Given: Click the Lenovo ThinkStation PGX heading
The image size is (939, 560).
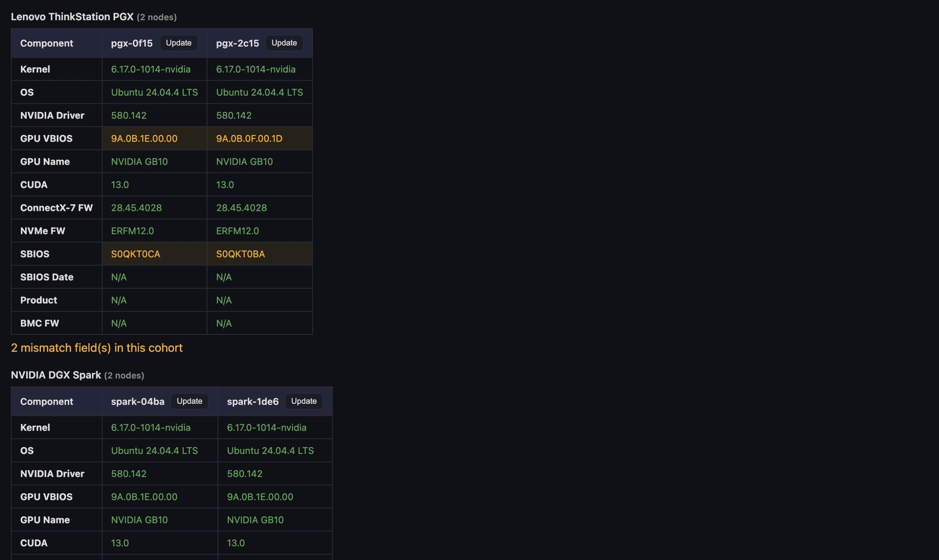Looking at the screenshot, I should click(72, 17).
